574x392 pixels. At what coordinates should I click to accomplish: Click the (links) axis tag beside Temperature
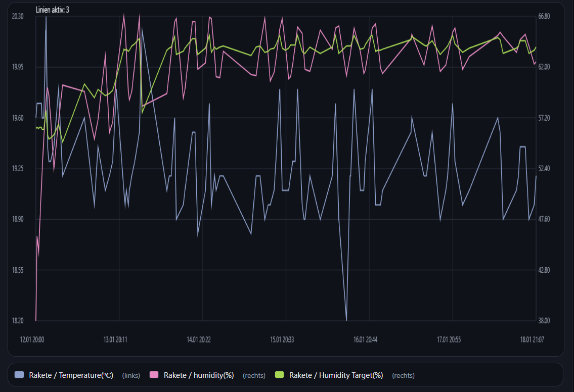point(131,375)
